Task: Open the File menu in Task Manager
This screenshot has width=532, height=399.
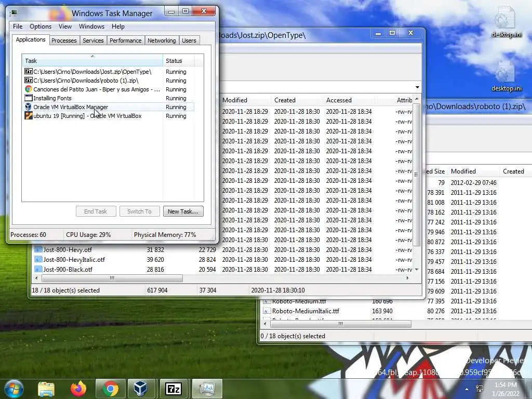Action: pyautogui.click(x=18, y=26)
